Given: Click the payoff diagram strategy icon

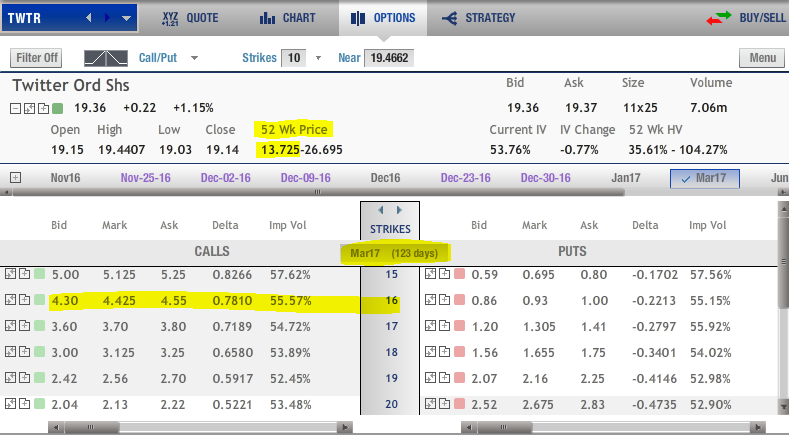Looking at the screenshot, I should 106,58.
